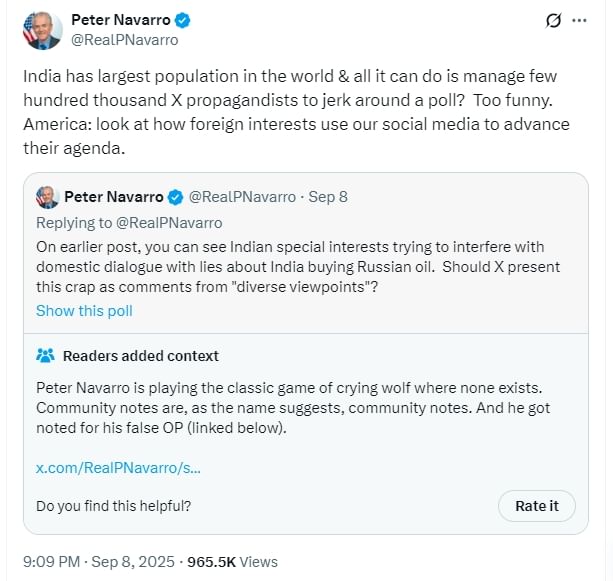Open the Grok icon in tweet header

point(553,20)
